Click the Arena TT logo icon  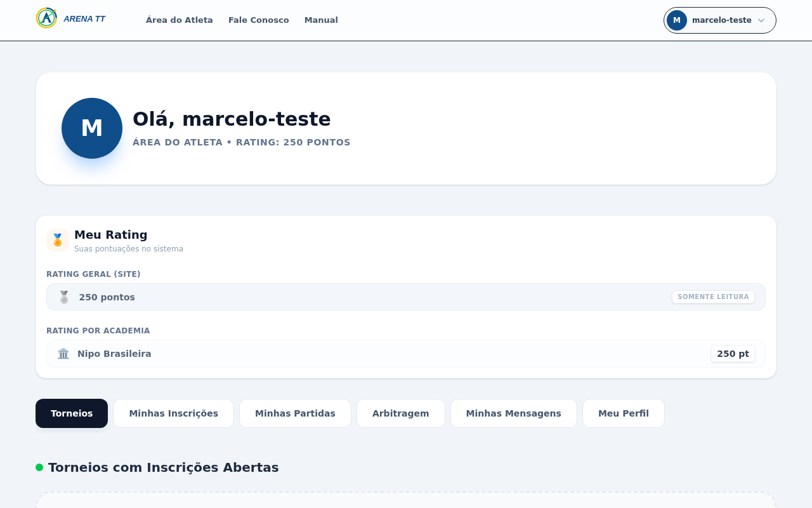[46, 18]
